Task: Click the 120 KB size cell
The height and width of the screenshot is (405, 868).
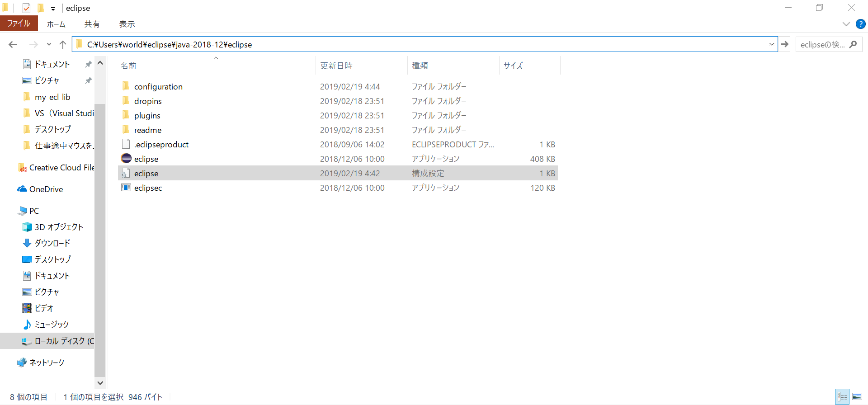Action: coord(542,188)
